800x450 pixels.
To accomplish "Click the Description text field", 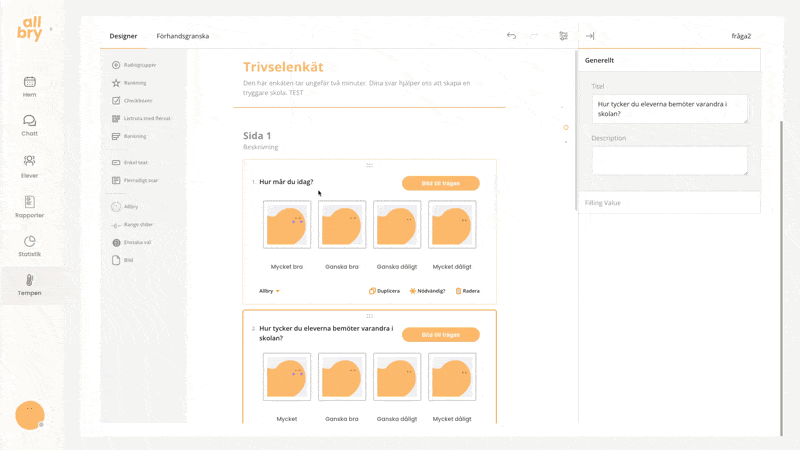I will coord(668,160).
